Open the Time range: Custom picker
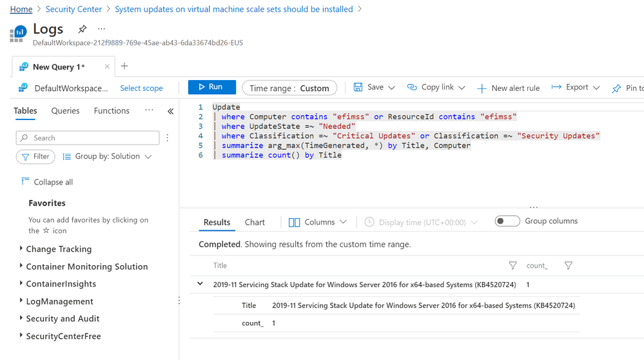The height and width of the screenshot is (360, 644). coord(289,88)
